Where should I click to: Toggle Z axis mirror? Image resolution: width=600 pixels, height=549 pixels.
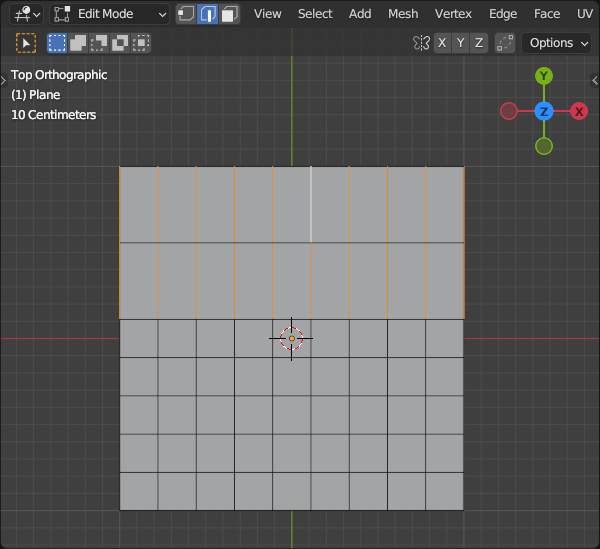pyautogui.click(x=479, y=43)
